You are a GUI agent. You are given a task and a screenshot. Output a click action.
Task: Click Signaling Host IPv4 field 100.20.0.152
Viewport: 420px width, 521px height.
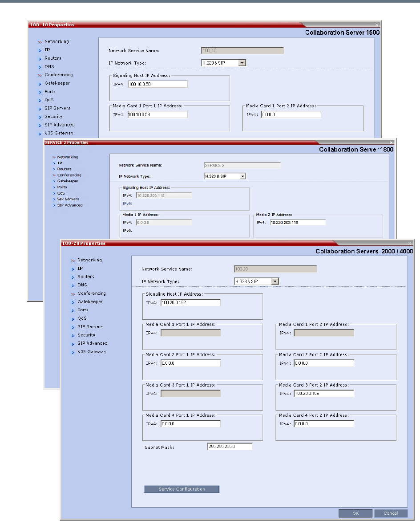coord(190,303)
